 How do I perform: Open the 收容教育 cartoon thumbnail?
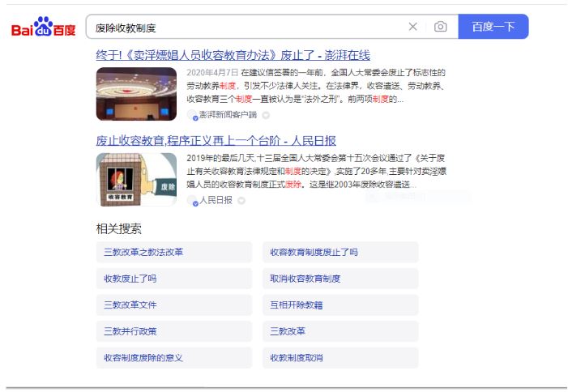click(136, 180)
